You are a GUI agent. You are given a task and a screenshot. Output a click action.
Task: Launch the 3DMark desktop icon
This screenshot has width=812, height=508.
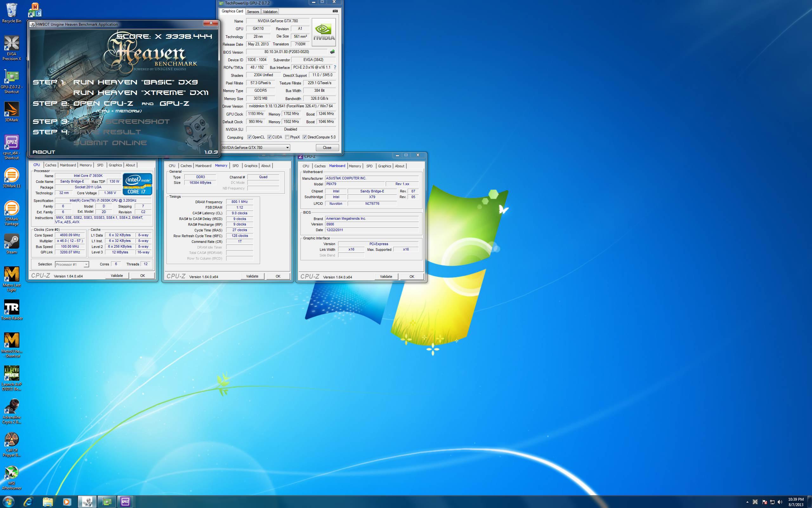(11, 111)
